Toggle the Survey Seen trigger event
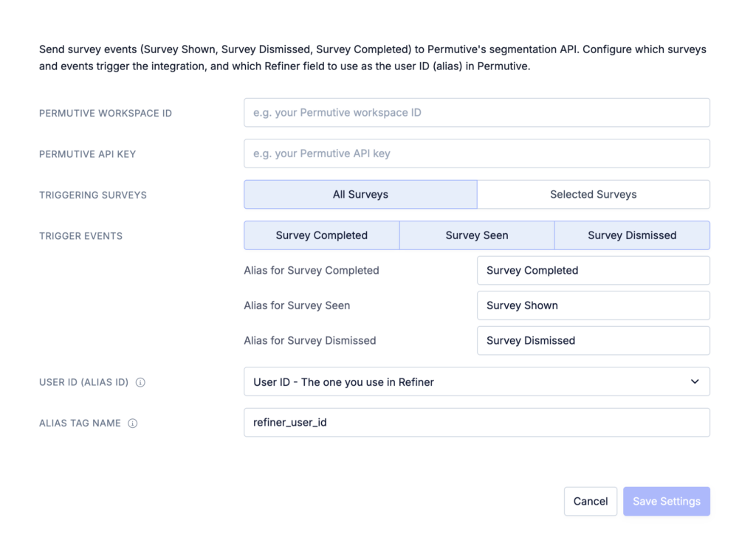The height and width of the screenshot is (543, 756). tap(476, 235)
